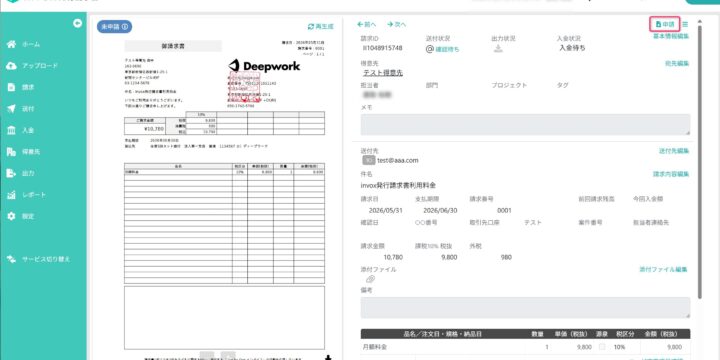This screenshot has height=360, width=720.
Task: Go to previous invoice with ←前へ
Action: (366, 24)
